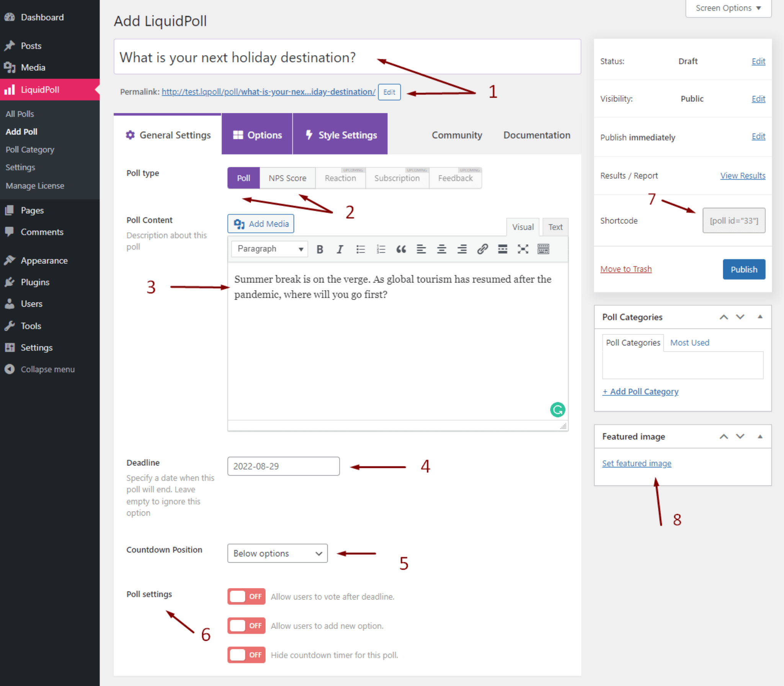
Task: Open Paragraph format dropdown
Action: [269, 249]
